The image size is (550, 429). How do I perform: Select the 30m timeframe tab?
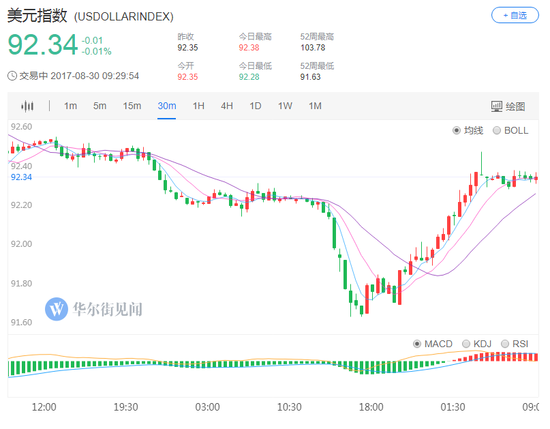tap(167, 106)
